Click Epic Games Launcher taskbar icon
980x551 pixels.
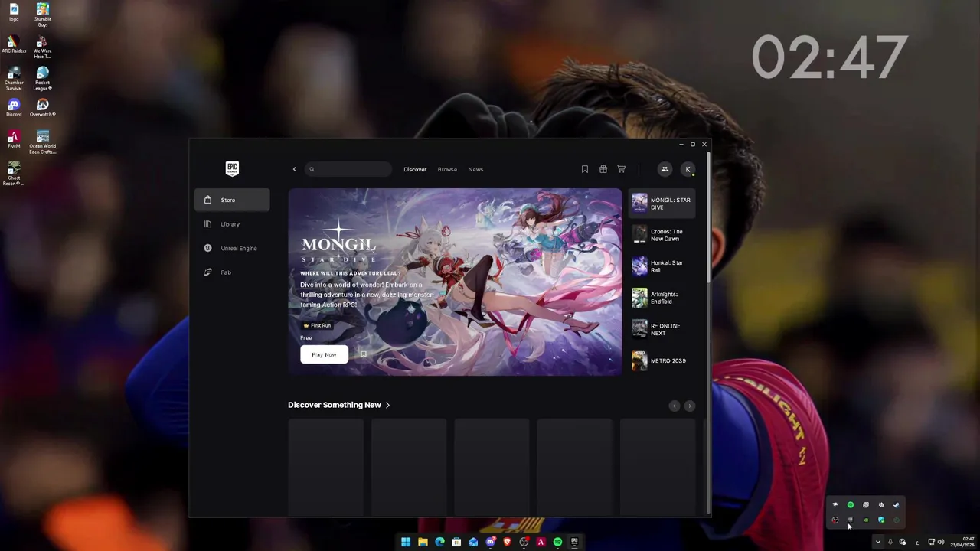click(x=574, y=542)
